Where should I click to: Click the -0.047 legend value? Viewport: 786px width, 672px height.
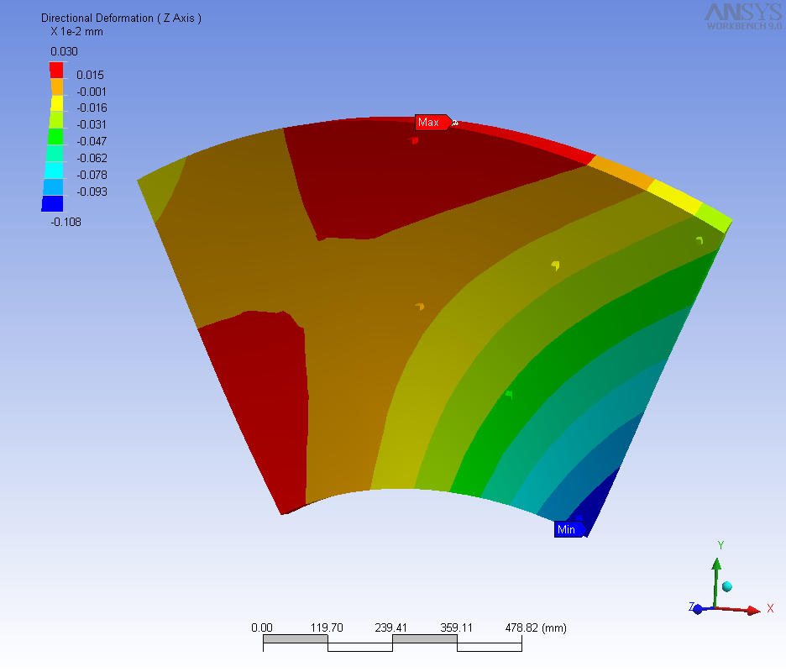[x=92, y=141]
